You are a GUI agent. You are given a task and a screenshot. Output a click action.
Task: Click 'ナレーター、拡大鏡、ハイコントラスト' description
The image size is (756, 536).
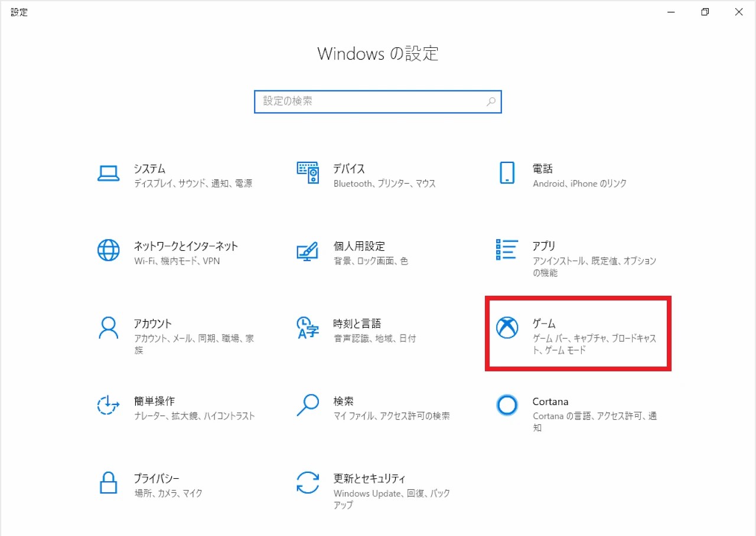195,416
